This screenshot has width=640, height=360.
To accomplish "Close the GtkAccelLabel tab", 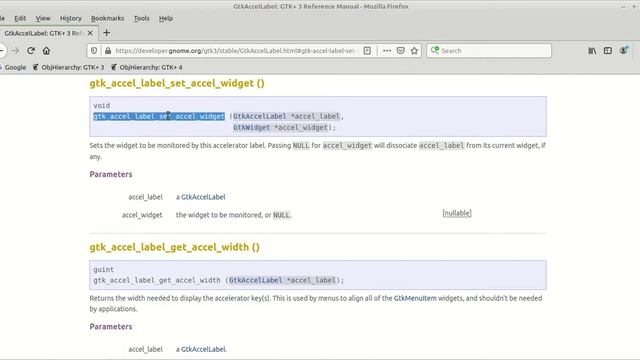I will coord(90,33).
